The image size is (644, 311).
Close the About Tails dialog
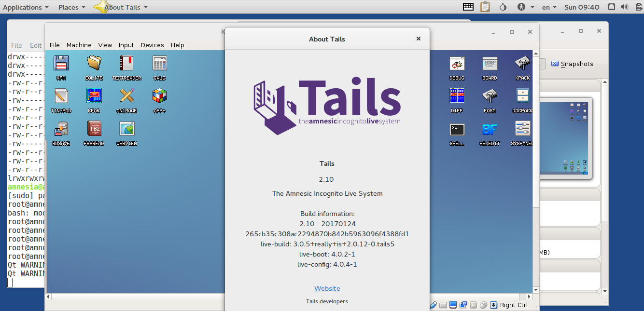(419, 39)
